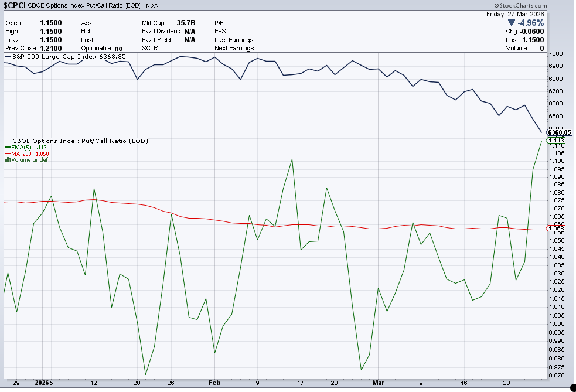Viewport: 576px width, 392px height.
Task: Click the Fwd Dividend N/A value
Action: tap(189, 31)
